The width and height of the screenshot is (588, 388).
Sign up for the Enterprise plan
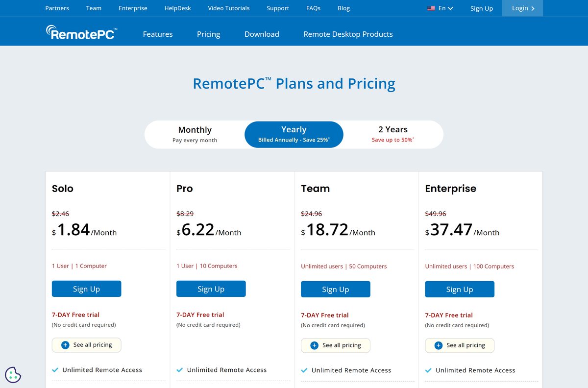tap(460, 290)
